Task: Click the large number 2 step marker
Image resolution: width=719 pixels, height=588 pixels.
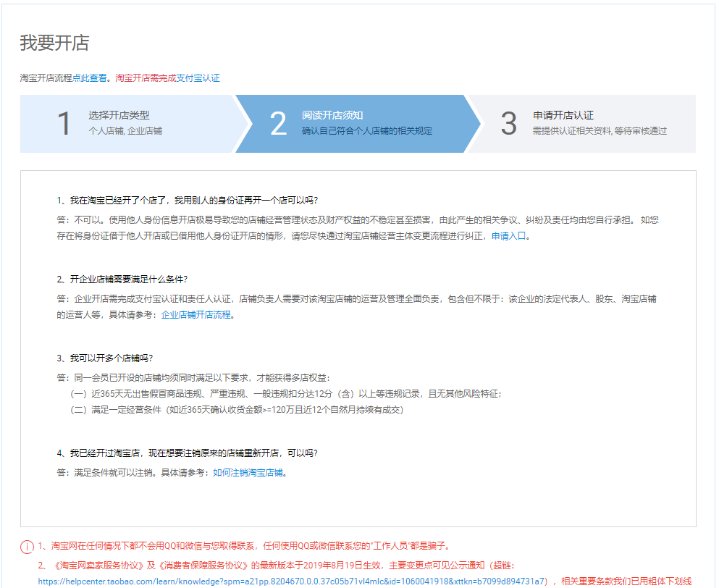Action: tap(278, 124)
